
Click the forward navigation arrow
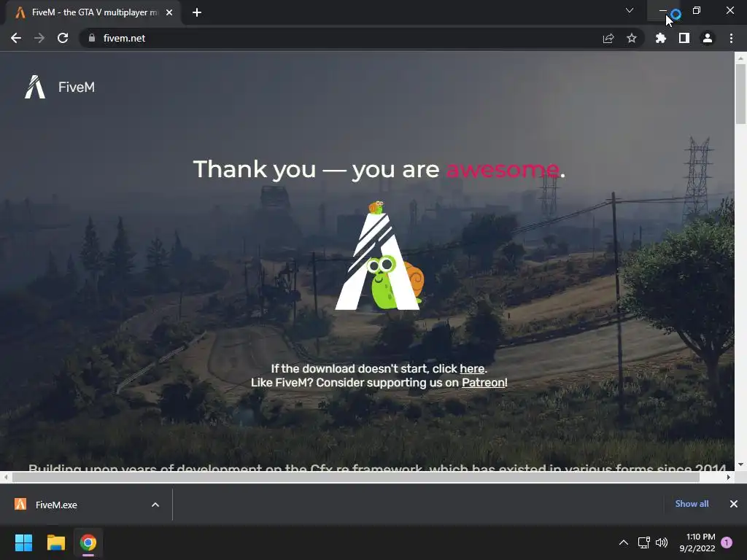(39, 38)
